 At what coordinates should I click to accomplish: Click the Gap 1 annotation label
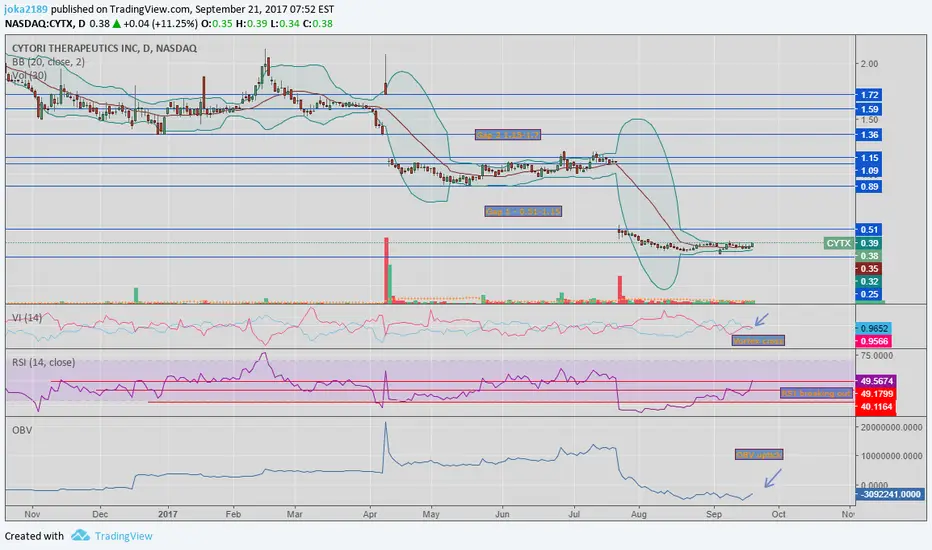[x=522, y=211]
